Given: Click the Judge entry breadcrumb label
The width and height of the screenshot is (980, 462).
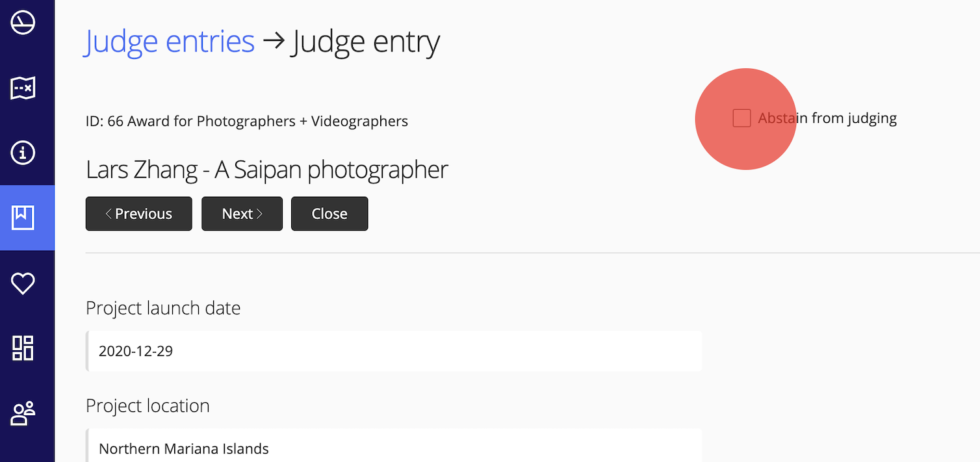Looking at the screenshot, I should coord(366,41).
